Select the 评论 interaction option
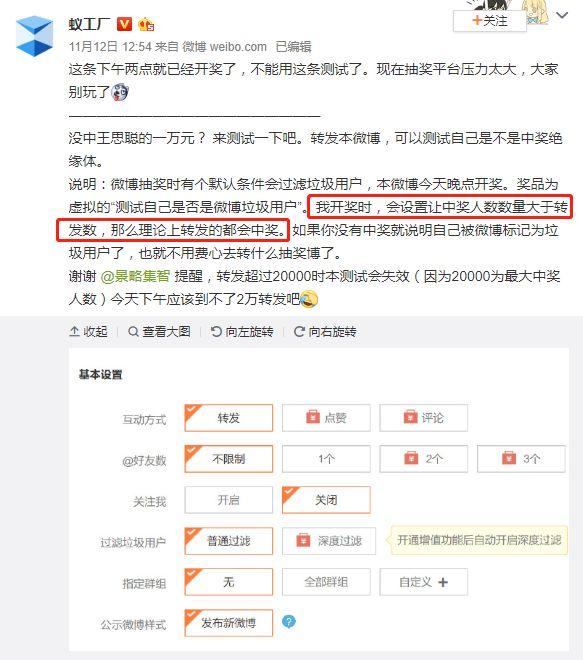This screenshot has width=583, height=660. (423, 418)
